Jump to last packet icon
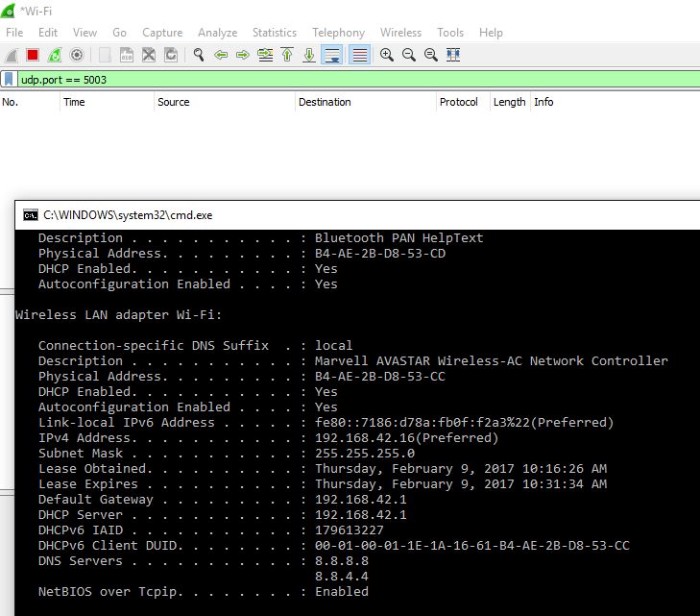This screenshot has height=616, width=700. click(309, 55)
